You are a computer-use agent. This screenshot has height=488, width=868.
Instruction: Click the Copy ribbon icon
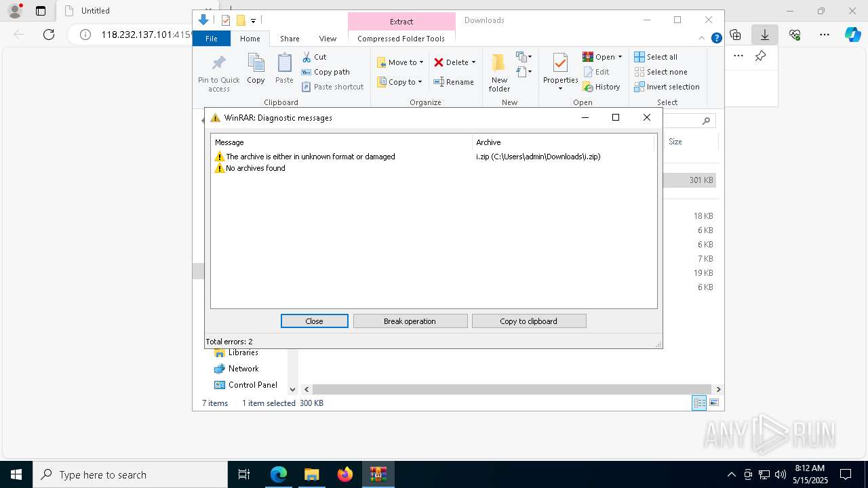256,63
